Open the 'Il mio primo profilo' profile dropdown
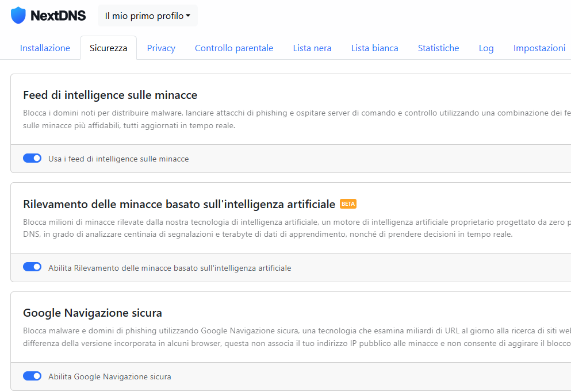Viewport: 571px width, 392px height. [147, 16]
